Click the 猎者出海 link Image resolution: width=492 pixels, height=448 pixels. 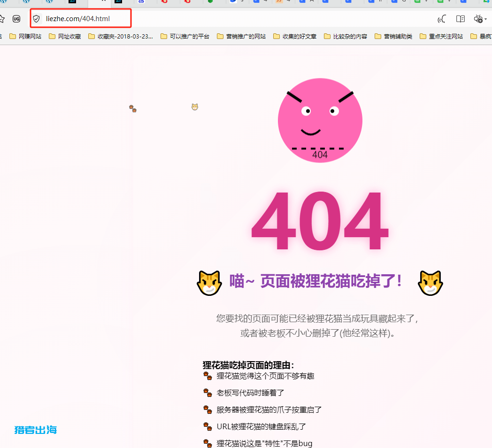point(35,430)
